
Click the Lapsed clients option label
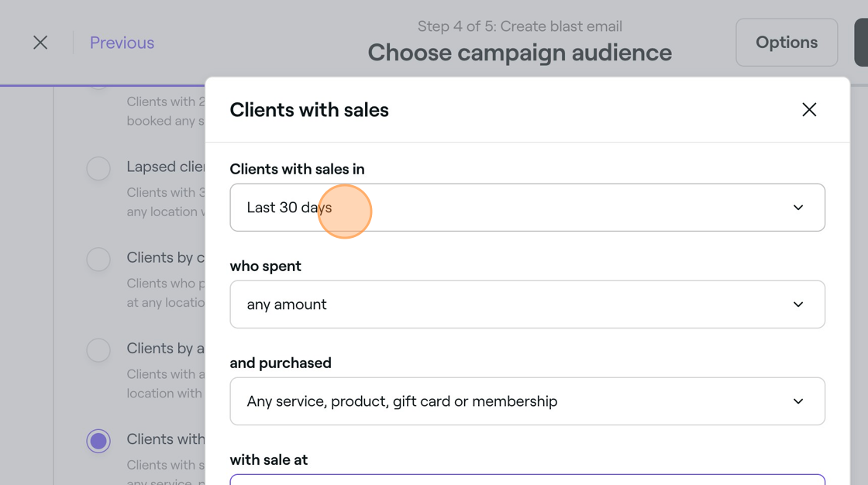(x=165, y=167)
